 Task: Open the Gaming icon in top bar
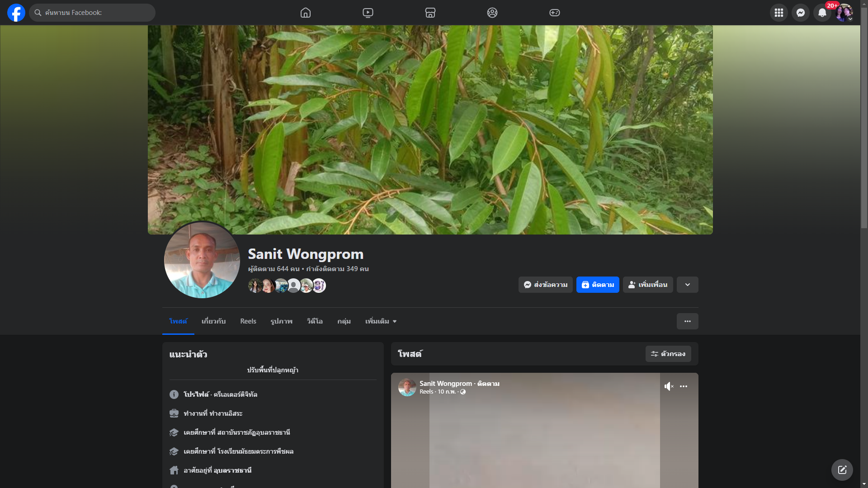tap(555, 13)
